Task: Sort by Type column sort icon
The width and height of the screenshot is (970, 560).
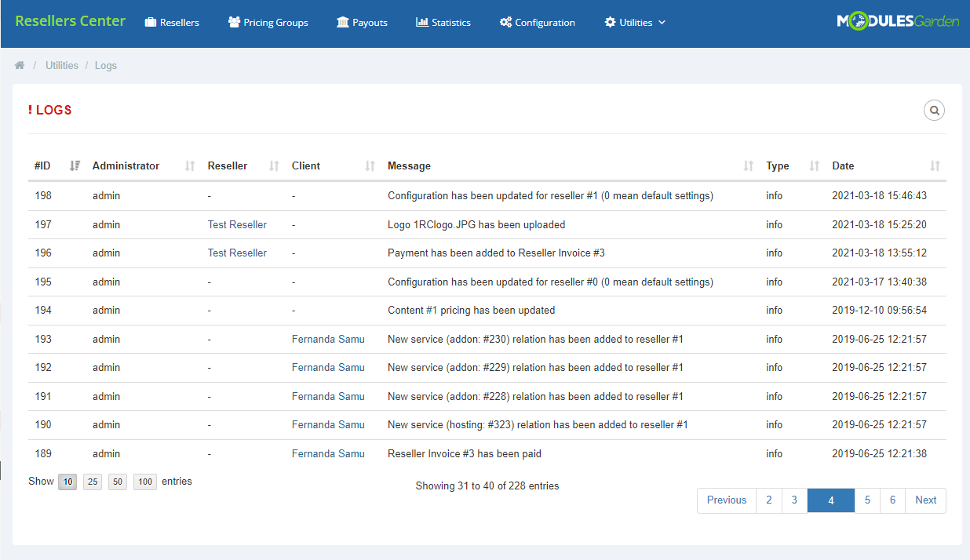Action: [814, 165]
